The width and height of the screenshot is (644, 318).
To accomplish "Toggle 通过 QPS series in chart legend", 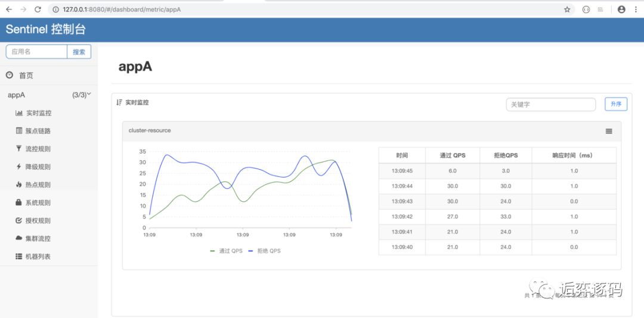I will coord(225,251).
